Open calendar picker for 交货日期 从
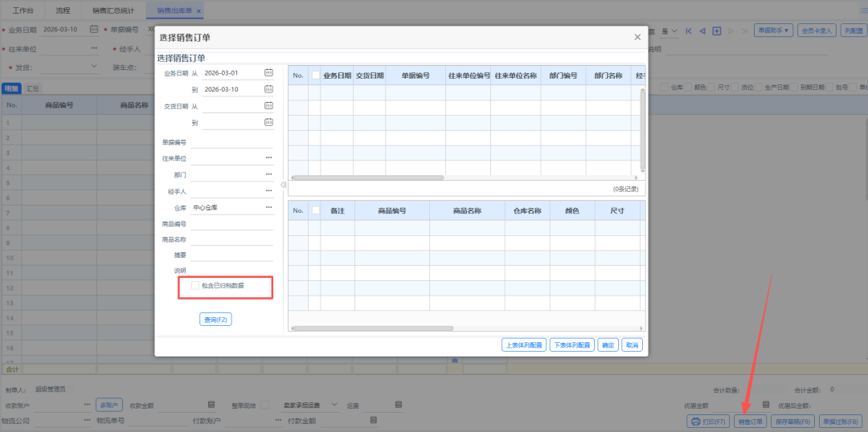The height and width of the screenshot is (432, 868). point(268,106)
